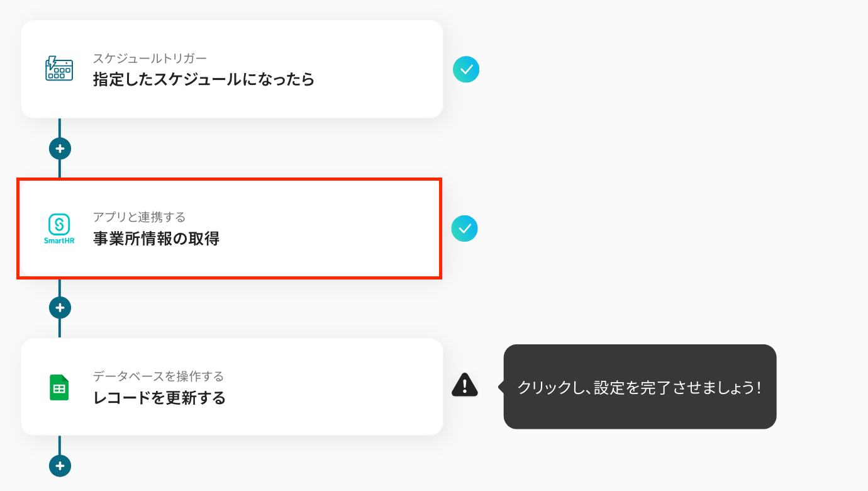Click the SmartHR app icon
868x491 pixels.
coord(59,228)
